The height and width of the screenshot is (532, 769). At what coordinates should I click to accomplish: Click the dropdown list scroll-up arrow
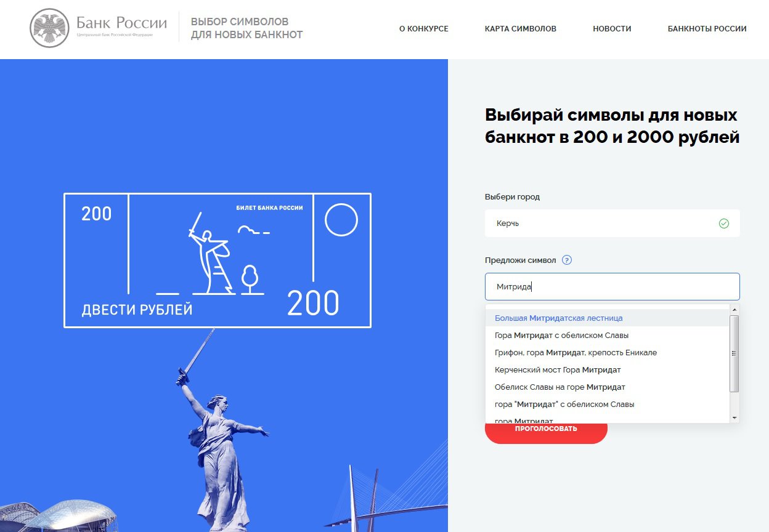pos(734,309)
